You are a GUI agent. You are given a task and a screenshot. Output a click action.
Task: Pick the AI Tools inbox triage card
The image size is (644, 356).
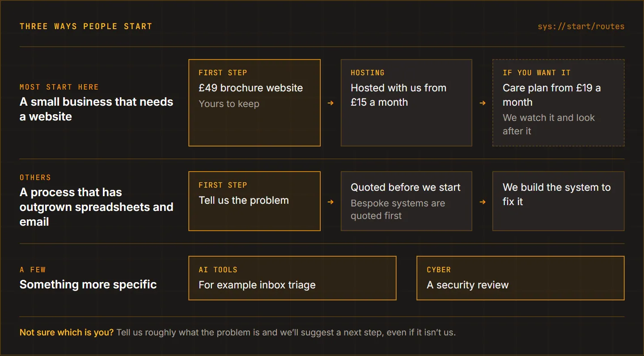[x=292, y=278]
